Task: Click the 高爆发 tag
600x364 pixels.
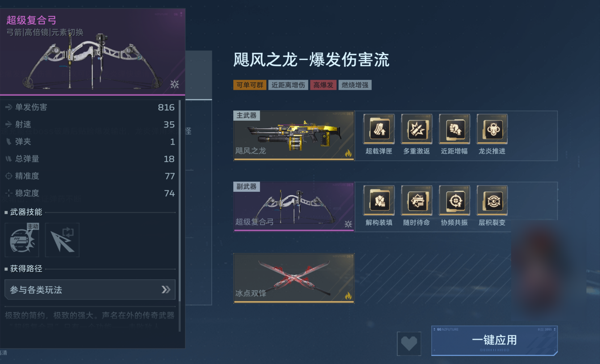Action: pyautogui.click(x=323, y=85)
